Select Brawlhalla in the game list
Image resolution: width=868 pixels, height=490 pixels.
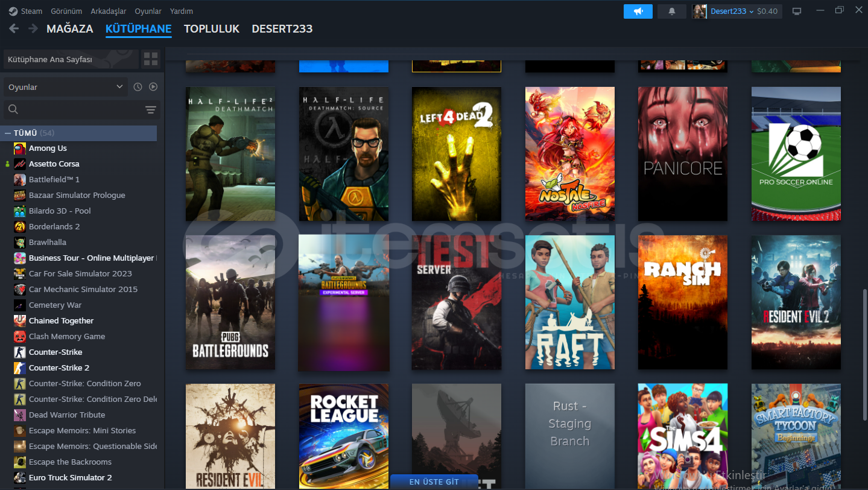[48, 242]
